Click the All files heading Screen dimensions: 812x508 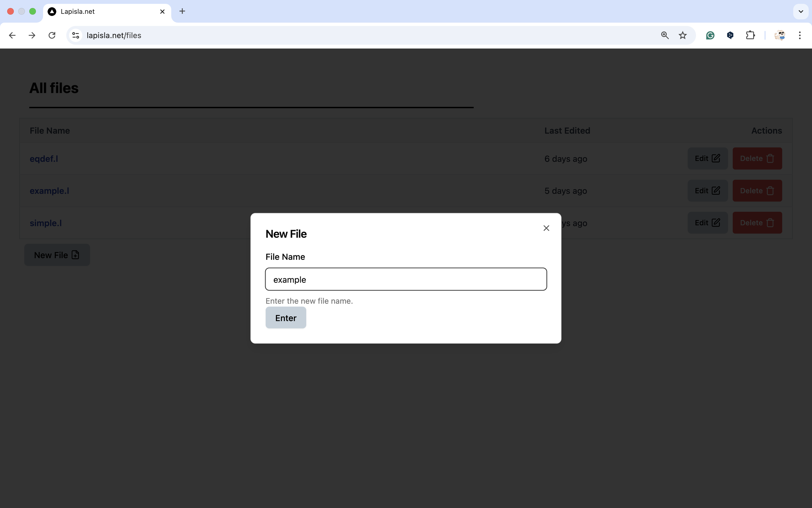pos(54,88)
